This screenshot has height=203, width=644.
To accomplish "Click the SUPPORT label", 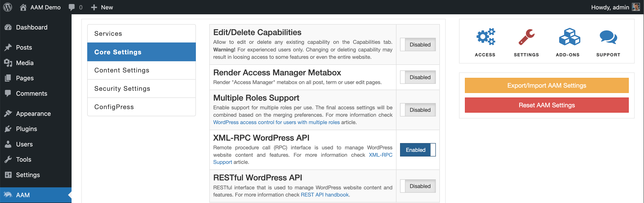I will click(608, 55).
